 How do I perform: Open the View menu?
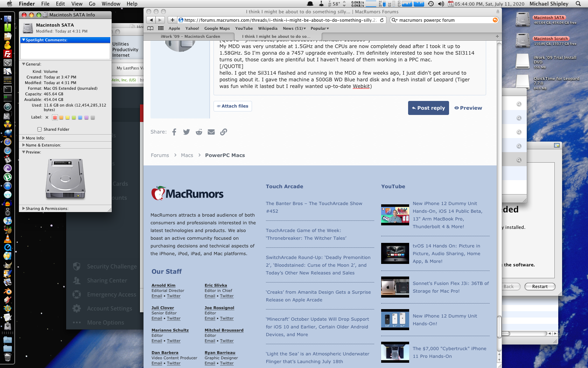(x=77, y=4)
